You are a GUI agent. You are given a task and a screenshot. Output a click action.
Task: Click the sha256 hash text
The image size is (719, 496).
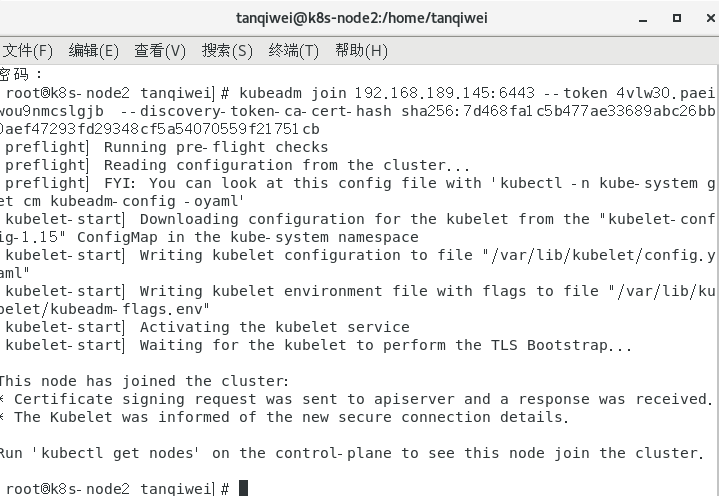(558, 111)
